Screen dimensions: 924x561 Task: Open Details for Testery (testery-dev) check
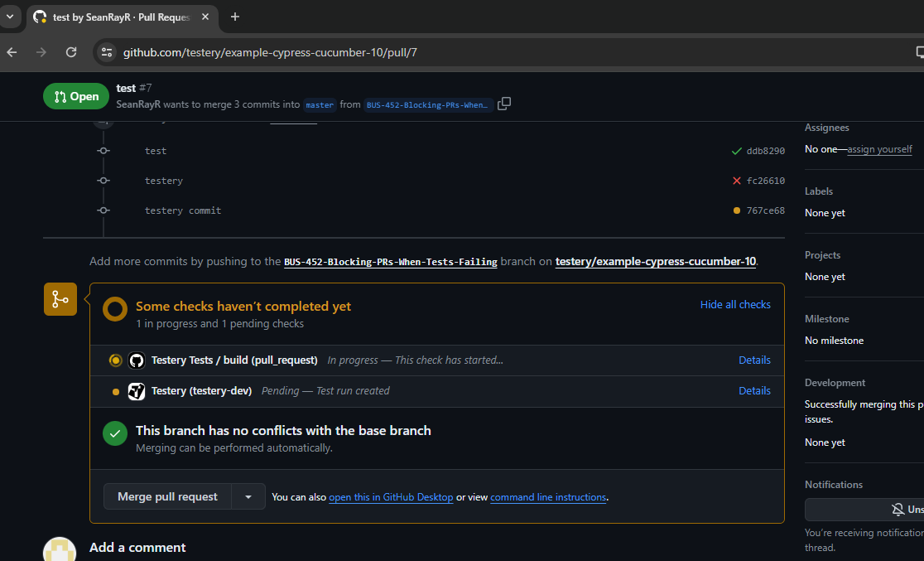(x=754, y=391)
